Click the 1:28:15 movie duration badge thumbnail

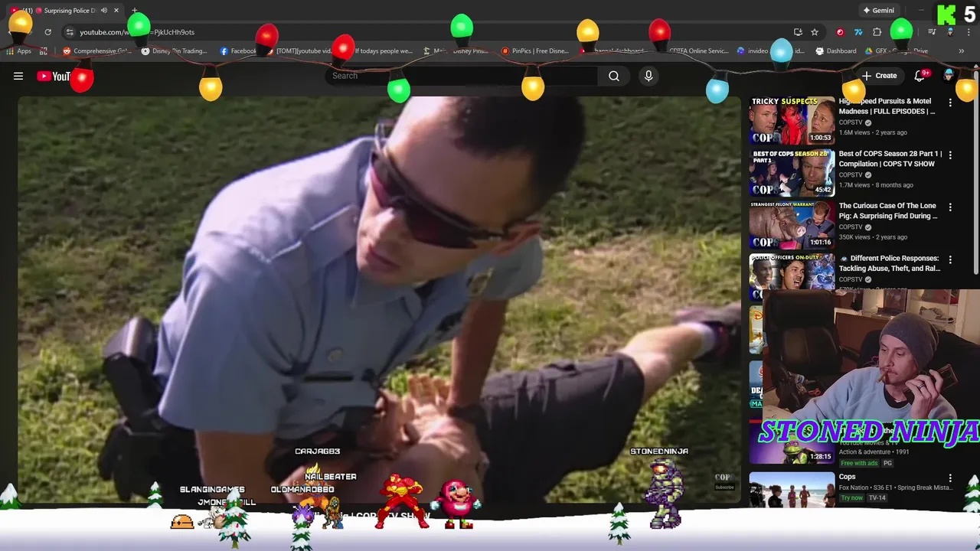tap(821, 456)
